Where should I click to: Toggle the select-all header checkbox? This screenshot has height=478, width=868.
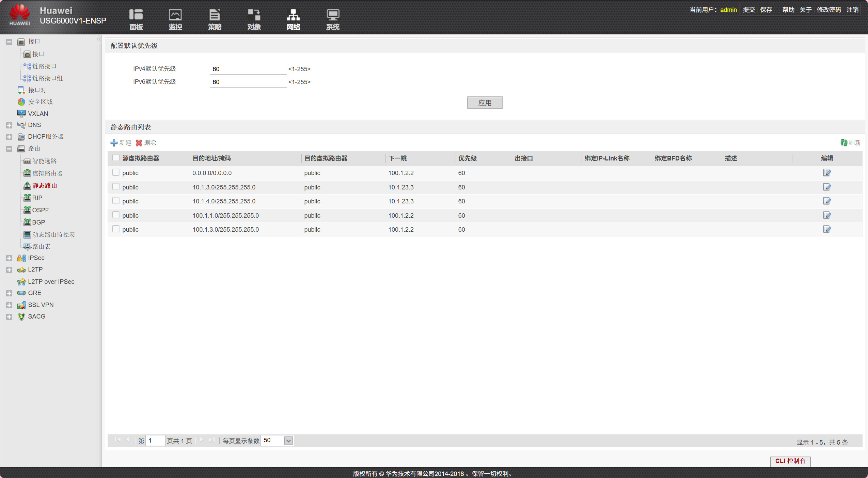116,158
